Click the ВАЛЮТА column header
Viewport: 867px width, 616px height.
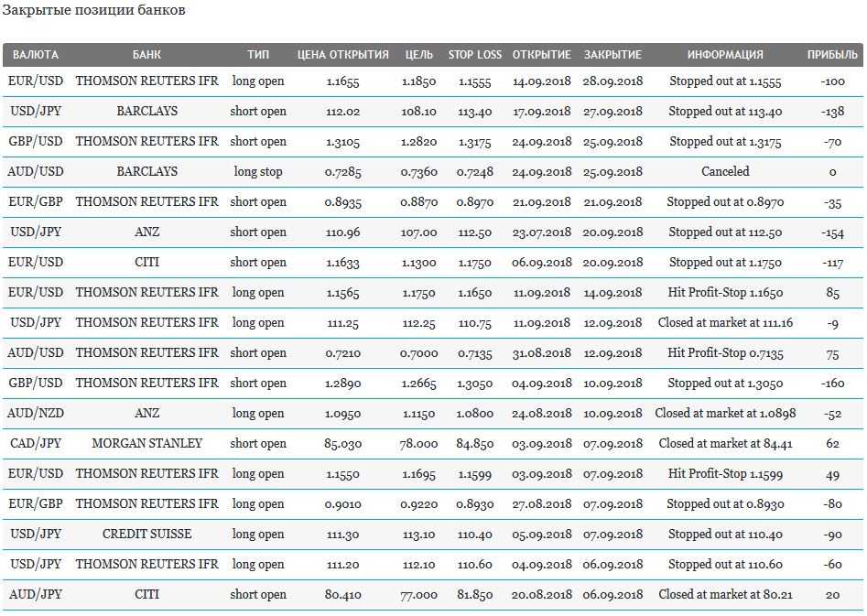tap(36, 55)
